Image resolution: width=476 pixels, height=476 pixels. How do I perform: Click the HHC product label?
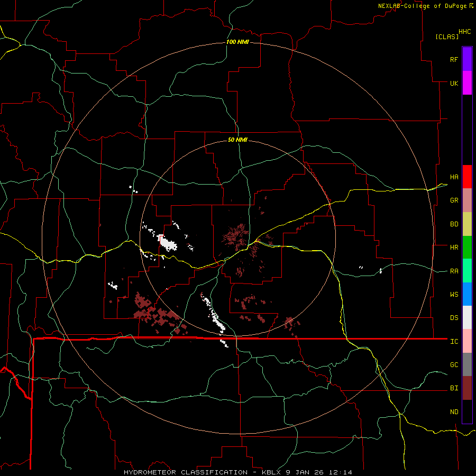(x=465, y=32)
